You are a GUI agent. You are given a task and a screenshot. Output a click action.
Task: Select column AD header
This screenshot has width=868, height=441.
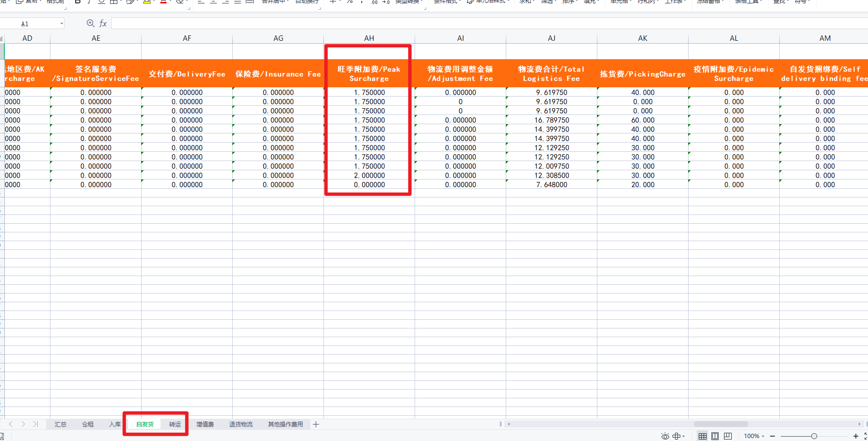(27, 38)
